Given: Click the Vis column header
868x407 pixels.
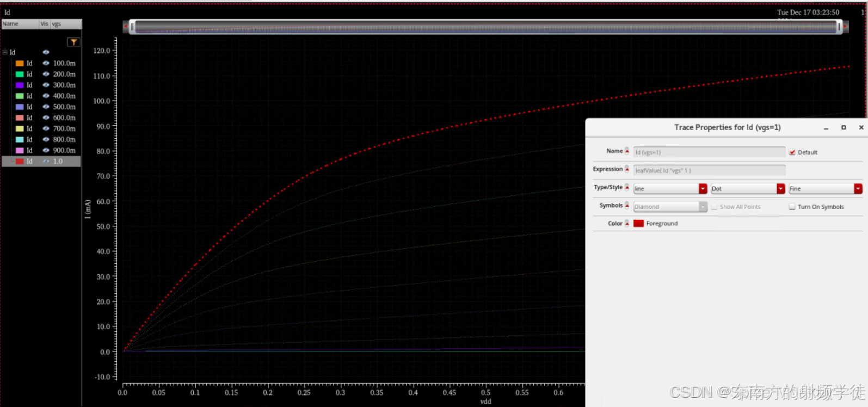Looking at the screenshot, I should coord(45,24).
